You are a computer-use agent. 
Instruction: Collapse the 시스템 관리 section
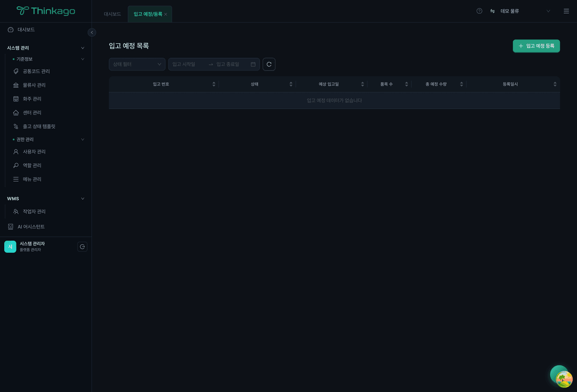click(x=82, y=48)
